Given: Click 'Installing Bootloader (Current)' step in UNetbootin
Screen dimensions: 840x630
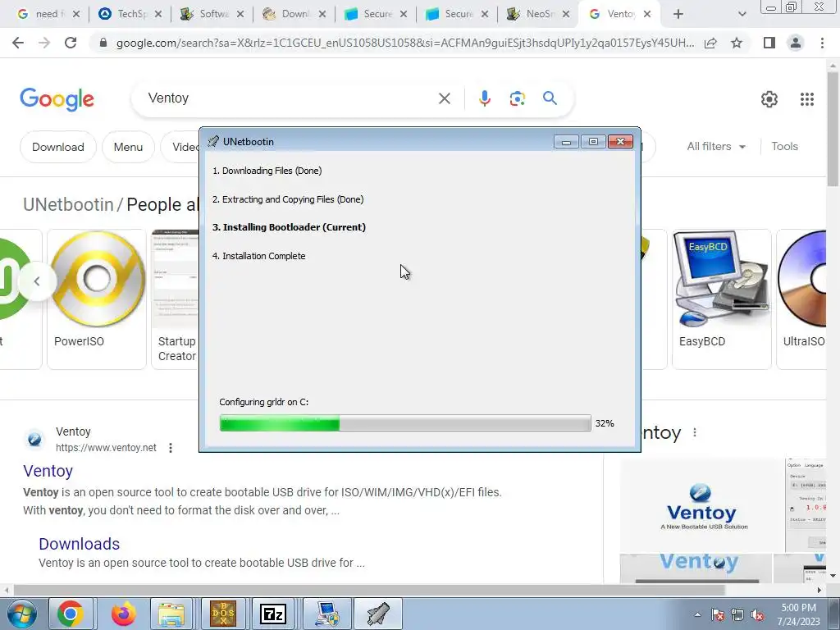Looking at the screenshot, I should click(x=289, y=227).
